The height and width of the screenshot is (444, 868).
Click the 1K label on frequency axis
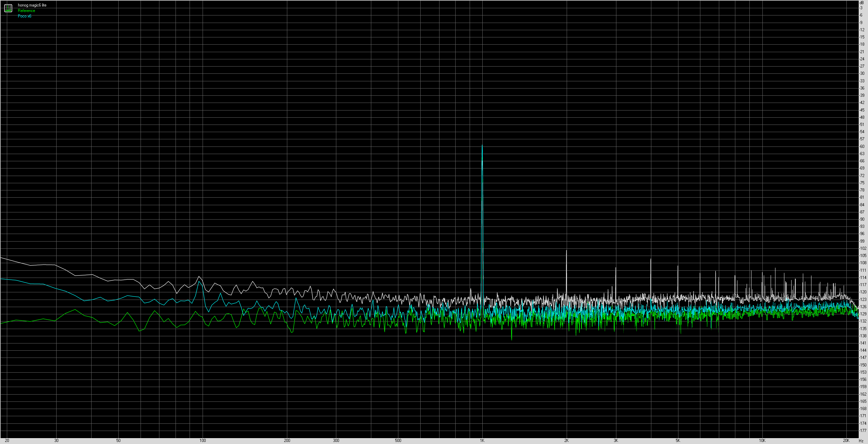[482, 441]
